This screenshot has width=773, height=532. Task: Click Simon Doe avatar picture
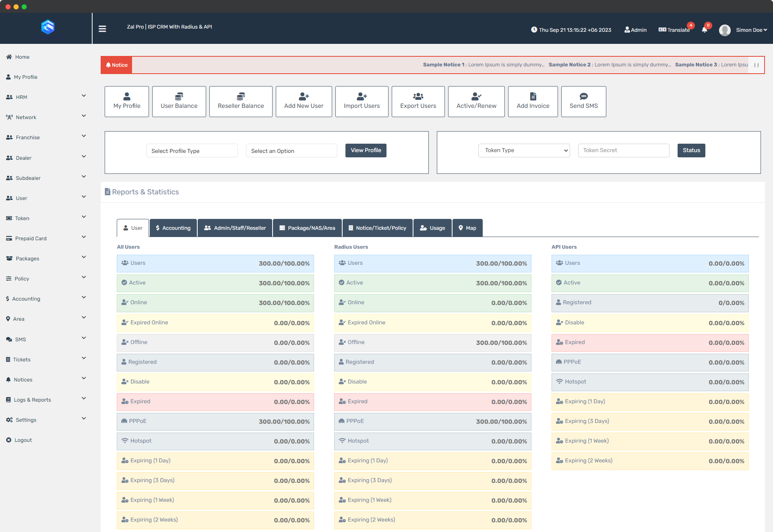click(x=725, y=30)
